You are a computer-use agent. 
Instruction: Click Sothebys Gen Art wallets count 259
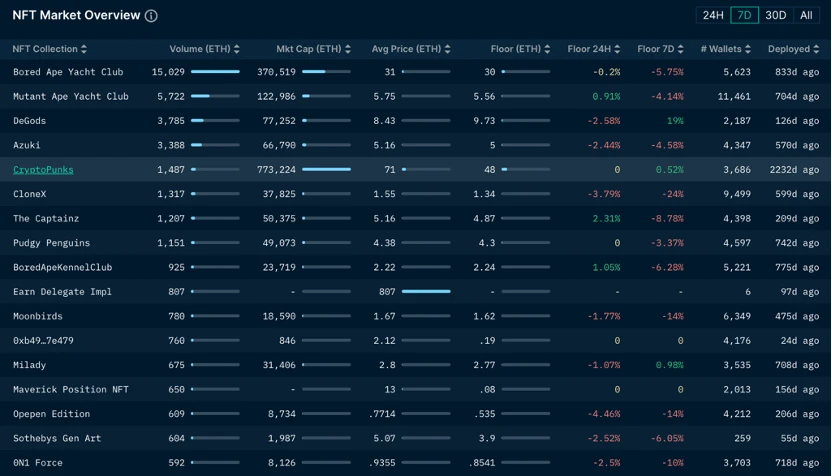pyautogui.click(x=742, y=438)
